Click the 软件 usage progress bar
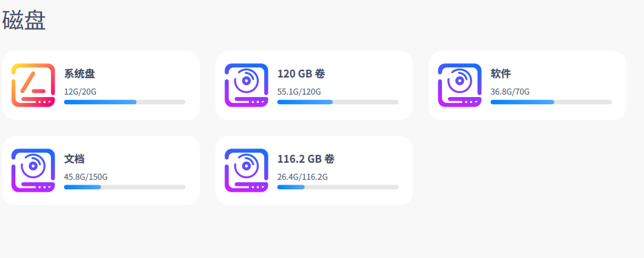 pyautogui.click(x=551, y=102)
